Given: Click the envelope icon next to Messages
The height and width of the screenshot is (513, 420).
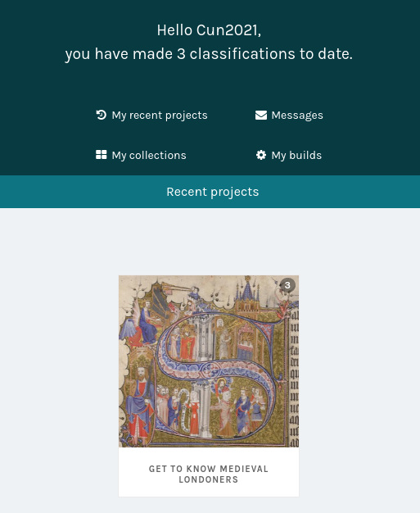Looking at the screenshot, I should (x=261, y=116).
